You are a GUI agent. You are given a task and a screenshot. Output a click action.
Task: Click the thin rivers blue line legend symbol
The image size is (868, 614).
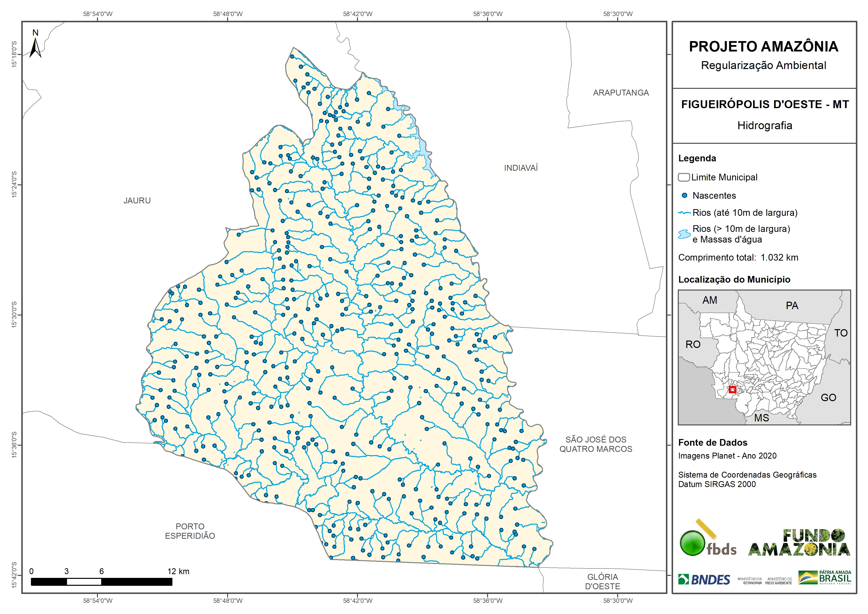pyautogui.click(x=684, y=213)
